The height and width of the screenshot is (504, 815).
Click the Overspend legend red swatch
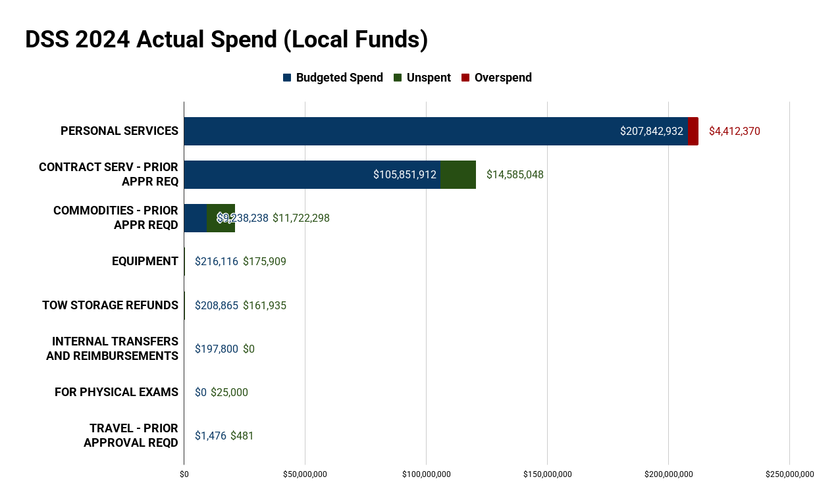[465, 78]
